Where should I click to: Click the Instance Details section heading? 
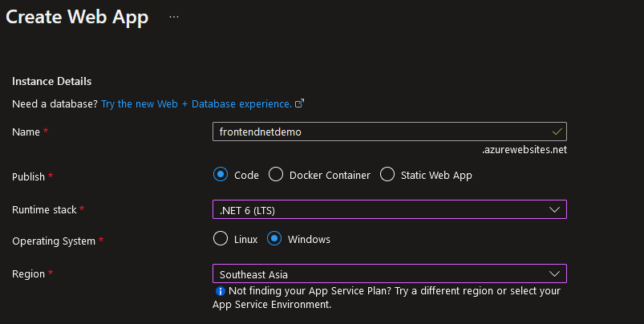[52, 81]
